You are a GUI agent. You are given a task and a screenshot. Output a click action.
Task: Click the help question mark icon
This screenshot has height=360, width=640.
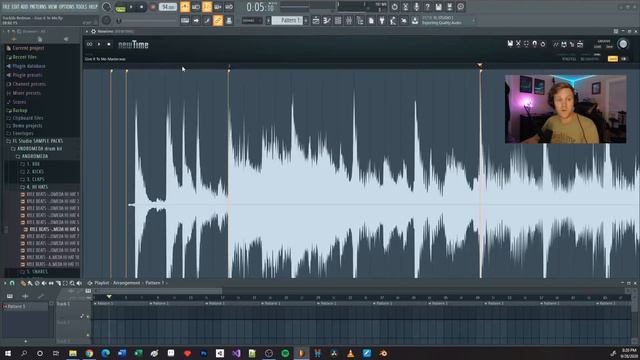point(427,7)
